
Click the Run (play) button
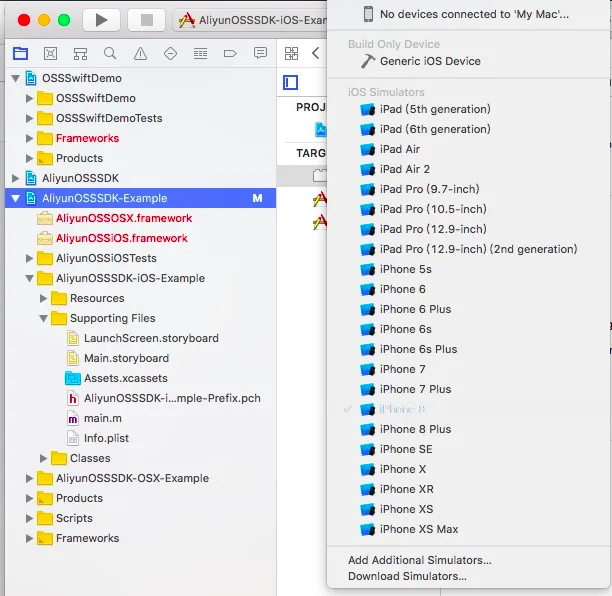click(x=101, y=20)
